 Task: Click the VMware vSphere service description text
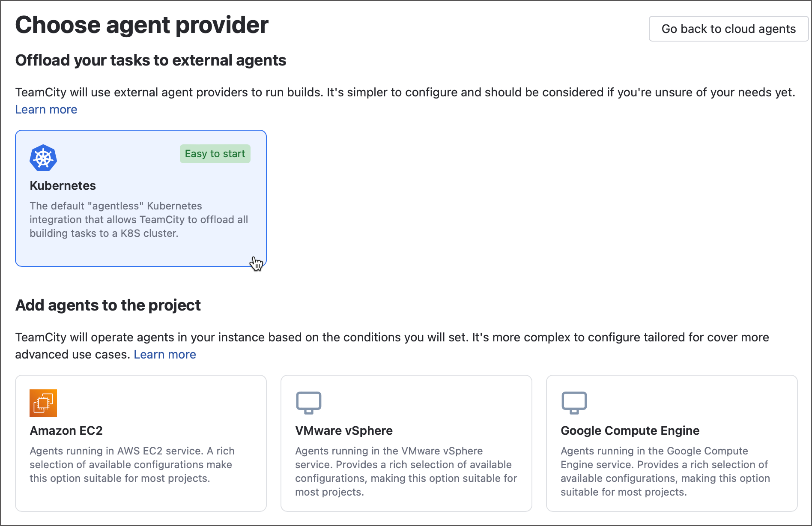(x=406, y=471)
